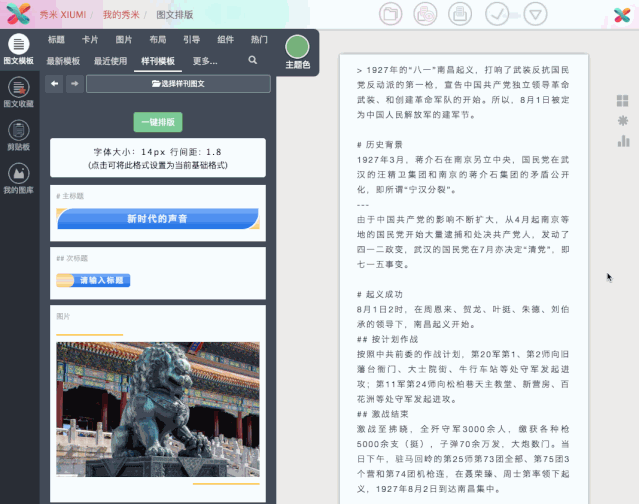Open the 我的图库 sidebar panel
639x504 pixels.
[x=18, y=178]
